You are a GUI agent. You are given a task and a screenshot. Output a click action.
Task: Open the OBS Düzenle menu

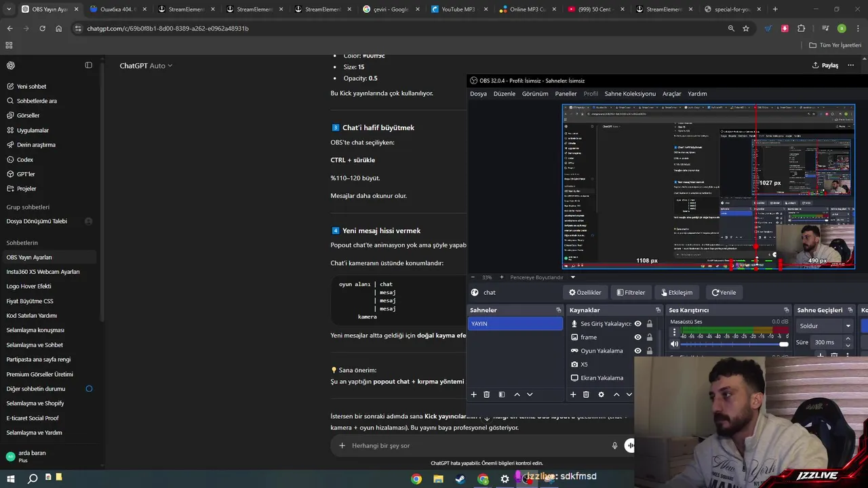(x=505, y=94)
